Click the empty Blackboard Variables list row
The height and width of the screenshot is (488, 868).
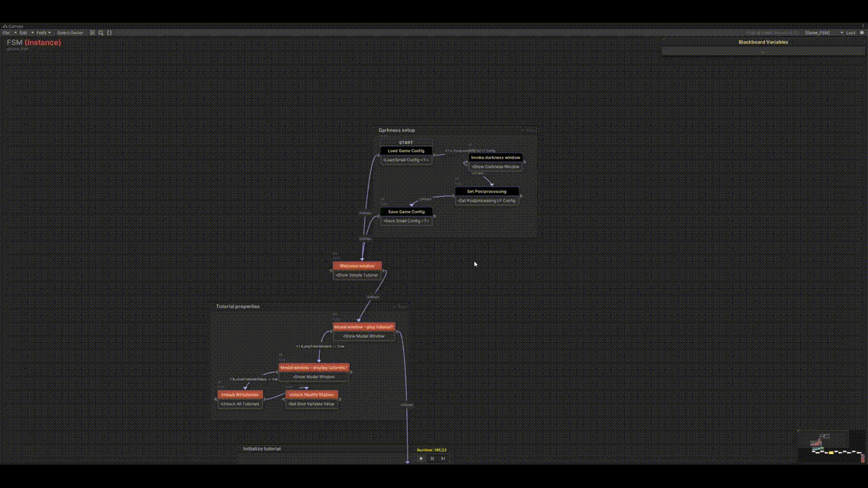click(x=763, y=51)
